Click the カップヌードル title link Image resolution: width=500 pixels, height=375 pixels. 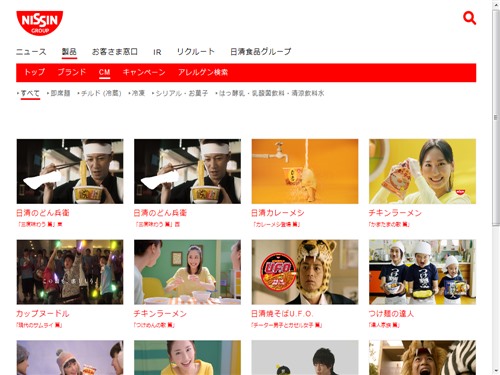(x=43, y=314)
